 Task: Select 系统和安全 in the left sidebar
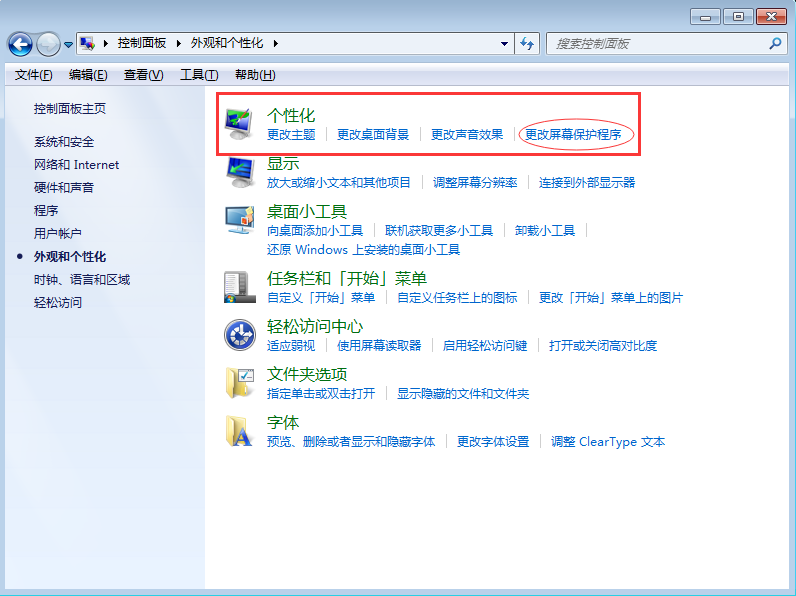pos(64,142)
